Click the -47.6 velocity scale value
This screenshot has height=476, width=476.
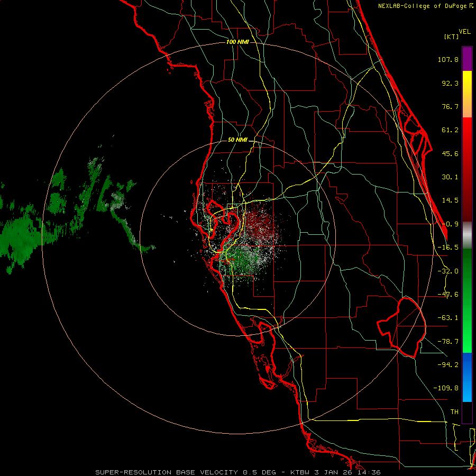[x=448, y=295]
